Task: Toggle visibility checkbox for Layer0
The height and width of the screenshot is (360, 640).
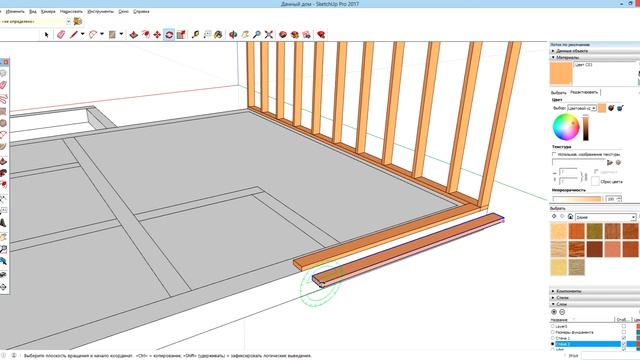Action: 624,327
